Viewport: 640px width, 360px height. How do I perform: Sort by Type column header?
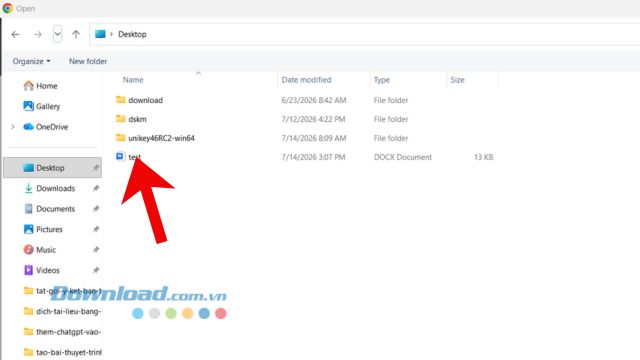[382, 80]
